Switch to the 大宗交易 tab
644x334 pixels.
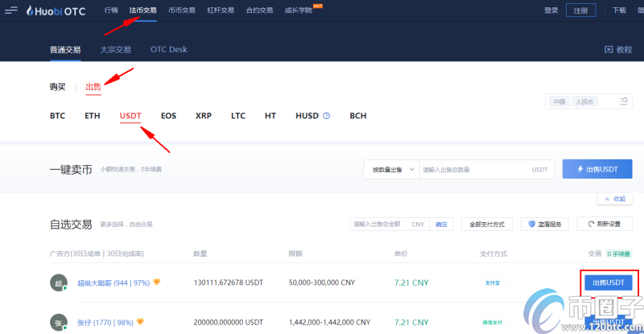coord(115,50)
